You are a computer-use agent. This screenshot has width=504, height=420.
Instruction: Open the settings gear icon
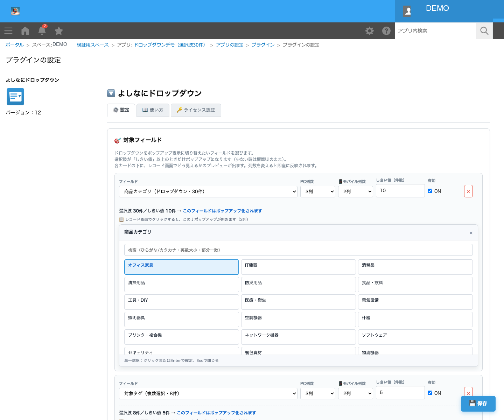[370, 31]
